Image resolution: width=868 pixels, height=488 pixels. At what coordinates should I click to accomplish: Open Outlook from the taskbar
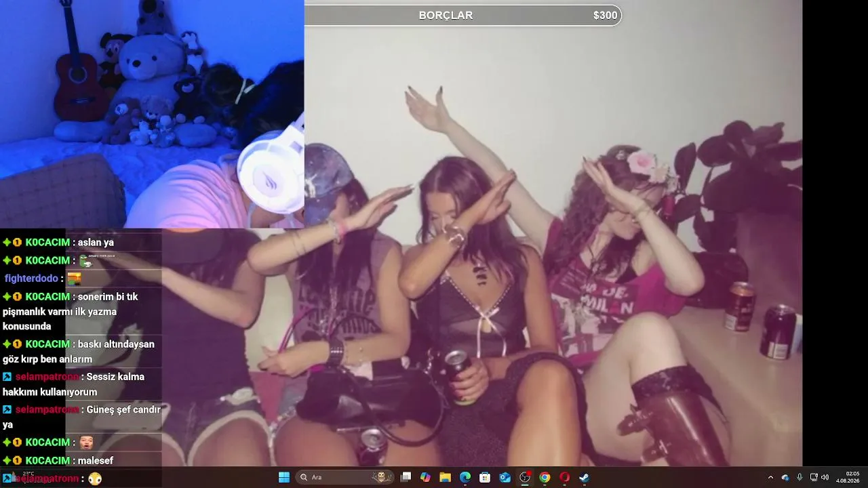(x=505, y=477)
